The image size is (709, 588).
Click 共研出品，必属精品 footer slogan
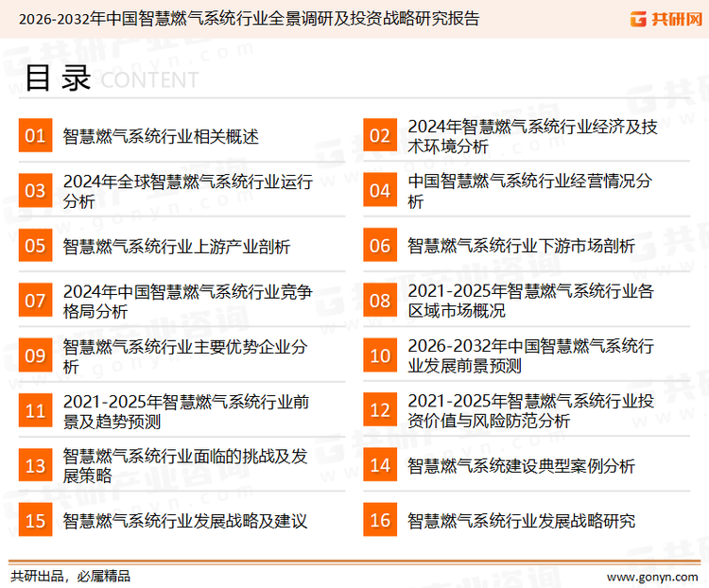point(71,577)
